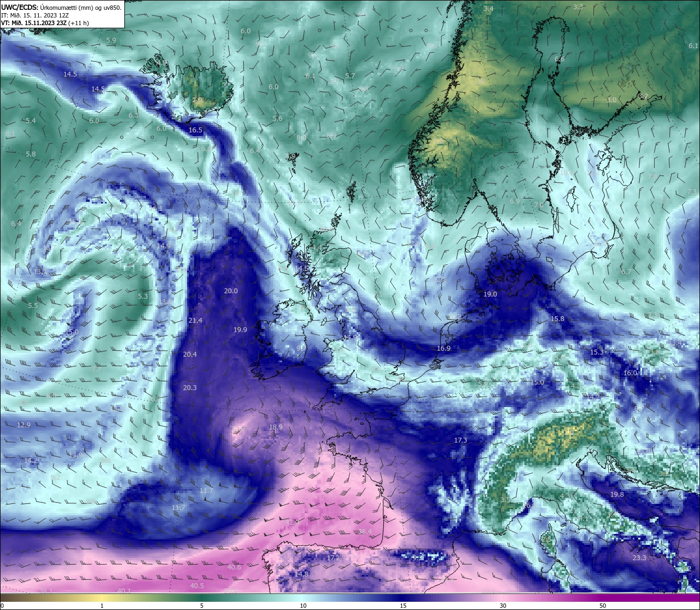Click the map value 5.4
This screenshot has height=610, width=700.
31,120
